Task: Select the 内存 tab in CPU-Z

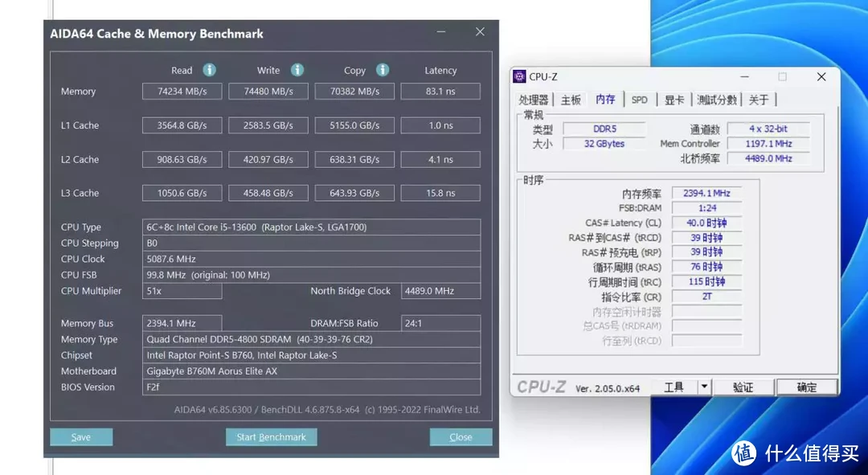Action: [x=605, y=99]
